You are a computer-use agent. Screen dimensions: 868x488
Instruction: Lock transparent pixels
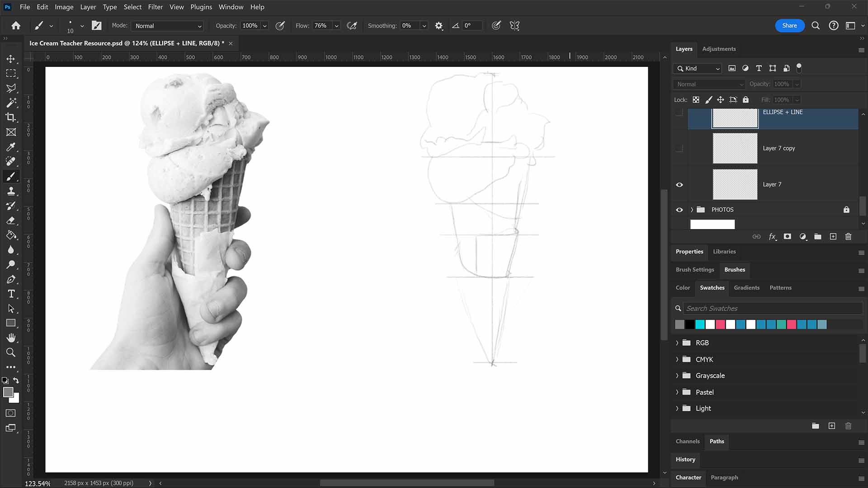(x=696, y=100)
